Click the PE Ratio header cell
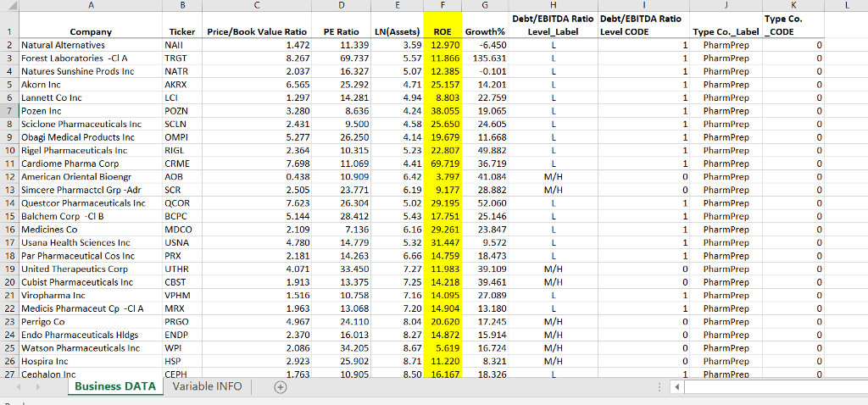Image resolution: width=868 pixels, height=405 pixels. 342,25
